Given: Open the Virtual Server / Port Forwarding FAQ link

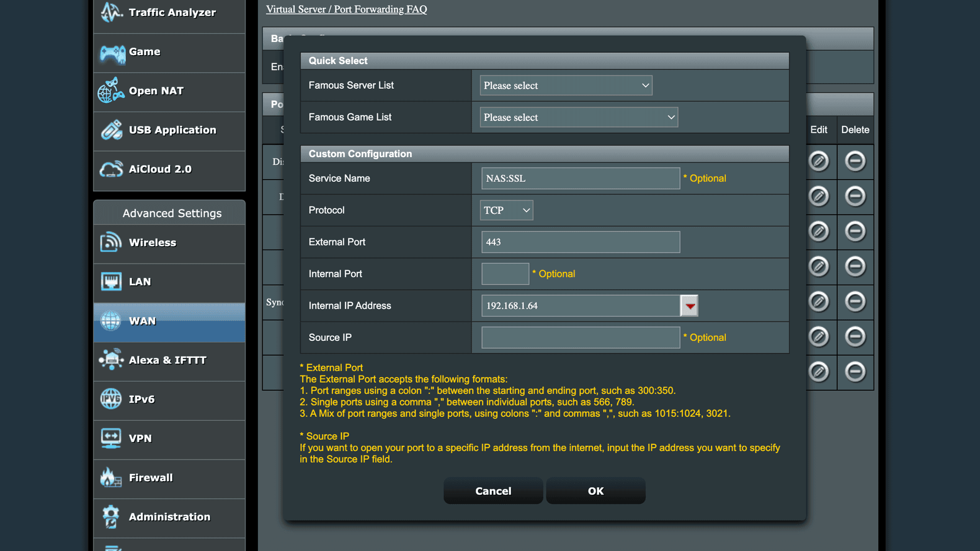Looking at the screenshot, I should click(x=346, y=9).
